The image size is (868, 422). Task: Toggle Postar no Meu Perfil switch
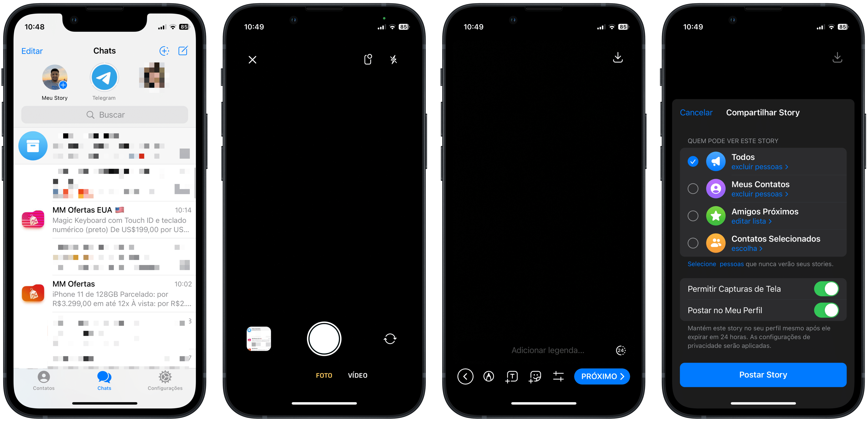(x=839, y=310)
